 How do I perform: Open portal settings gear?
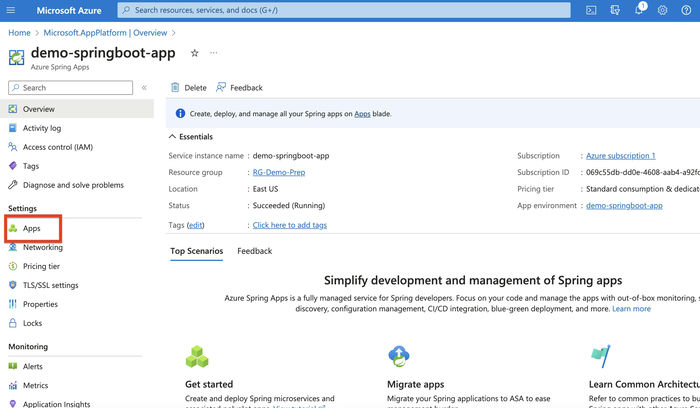pos(662,10)
